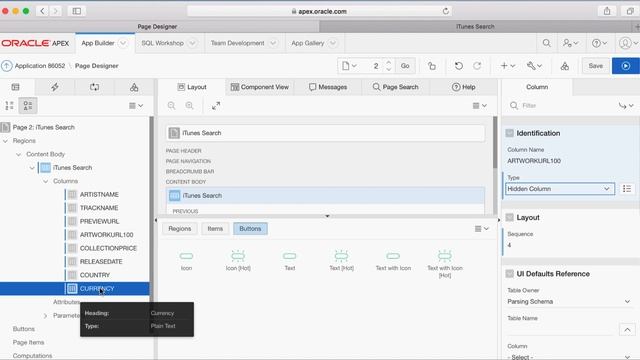Click the quick pick list icon beside Type

tap(627, 189)
